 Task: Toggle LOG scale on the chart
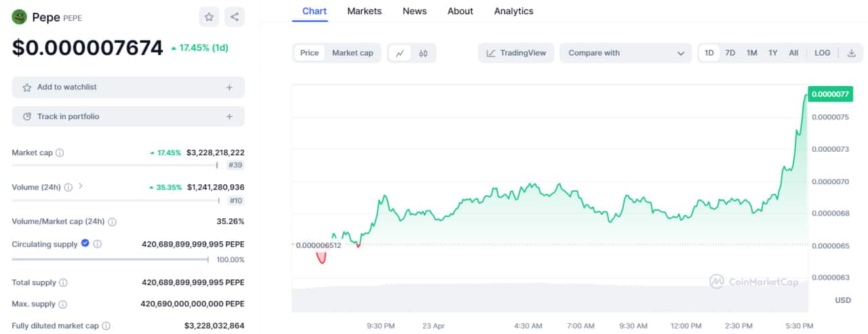tap(823, 53)
